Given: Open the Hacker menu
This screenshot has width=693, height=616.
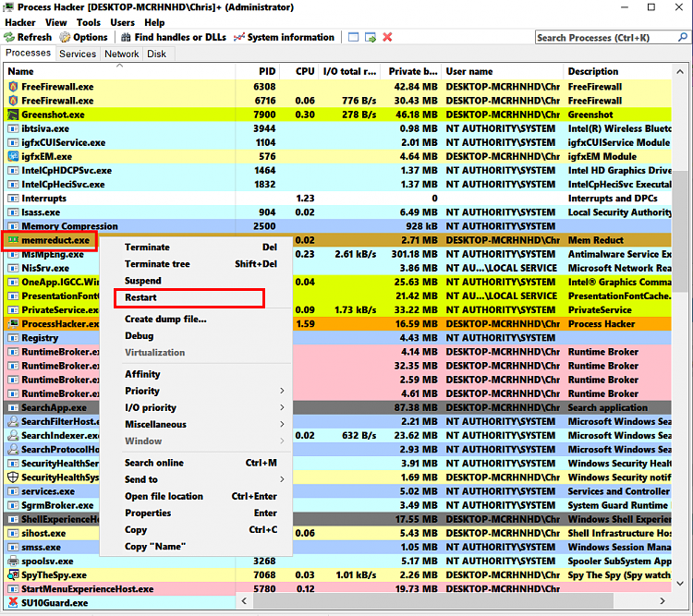Looking at the screenshot, I should 20,22.
